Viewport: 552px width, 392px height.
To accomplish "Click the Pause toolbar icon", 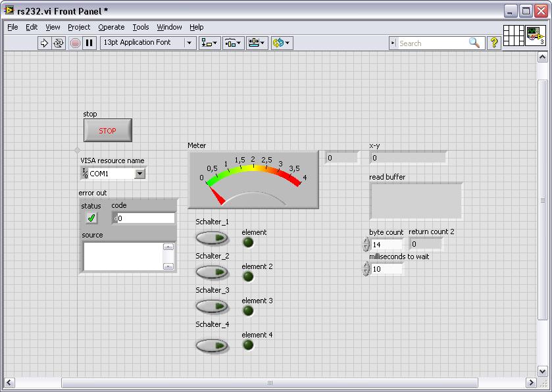I will 89,43.
